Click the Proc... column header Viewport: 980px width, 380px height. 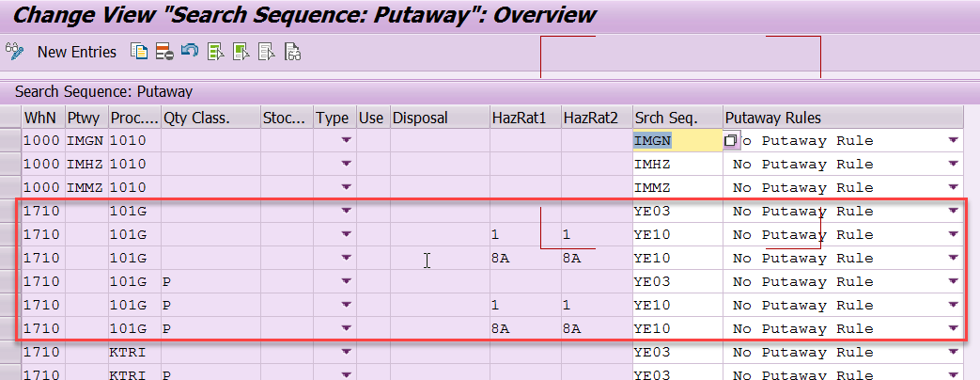[134, 118]
